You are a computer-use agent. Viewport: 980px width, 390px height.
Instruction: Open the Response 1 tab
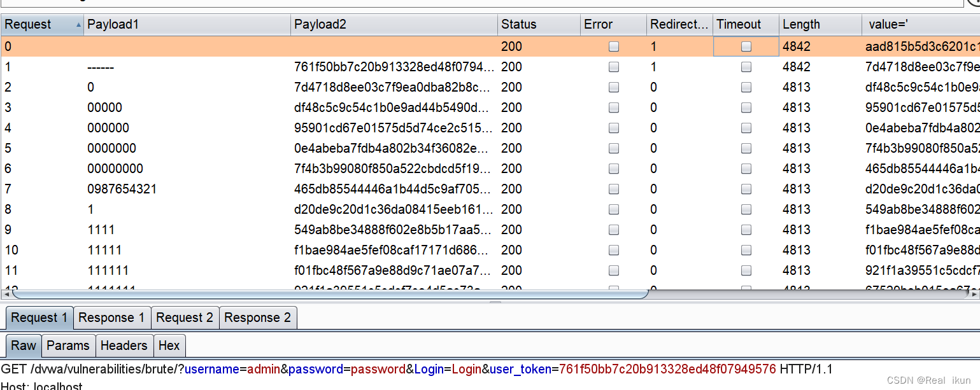pyautogui.click(x=112, y=317)
